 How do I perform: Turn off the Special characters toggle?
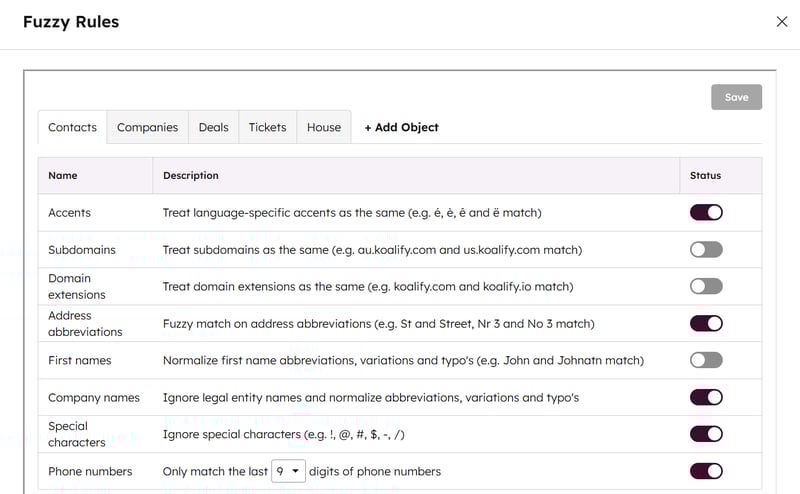[706, 434]
